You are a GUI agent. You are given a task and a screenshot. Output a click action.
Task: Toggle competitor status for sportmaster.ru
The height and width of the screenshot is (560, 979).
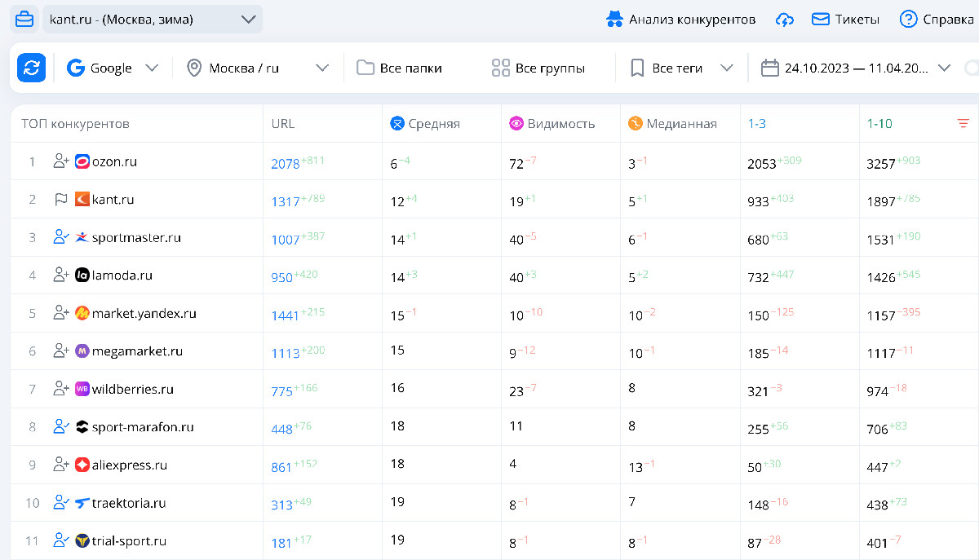pyautogui.click(x=61, y=237)
